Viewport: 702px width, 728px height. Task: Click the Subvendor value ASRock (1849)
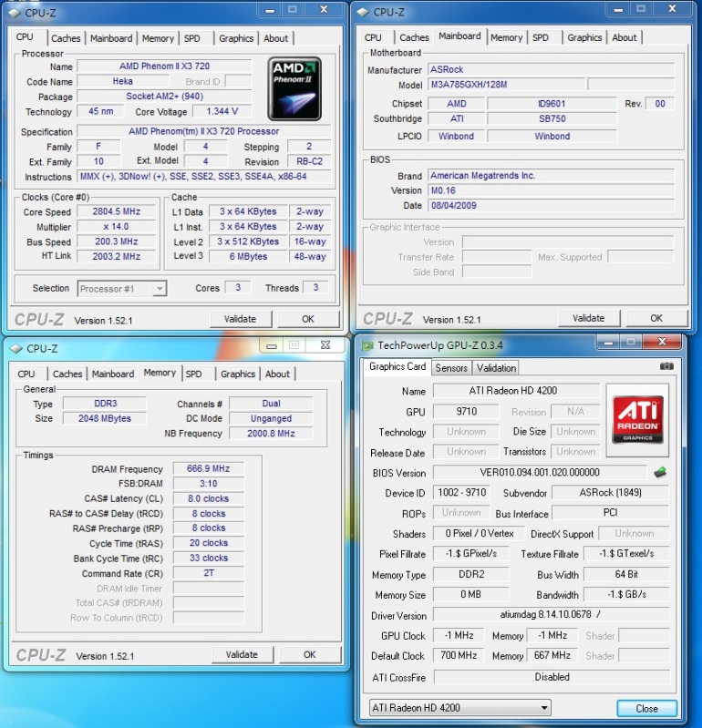[x=610, y=493]
